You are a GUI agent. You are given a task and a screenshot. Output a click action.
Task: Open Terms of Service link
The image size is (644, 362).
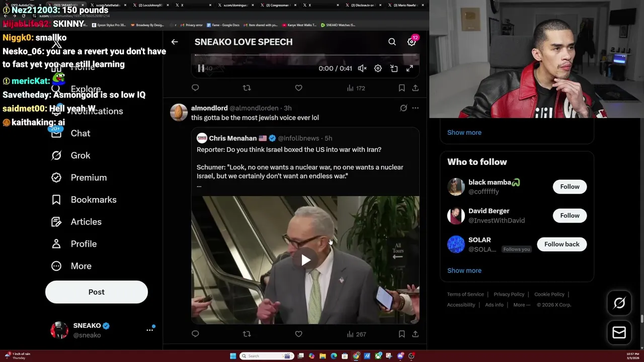pos(465,294)
